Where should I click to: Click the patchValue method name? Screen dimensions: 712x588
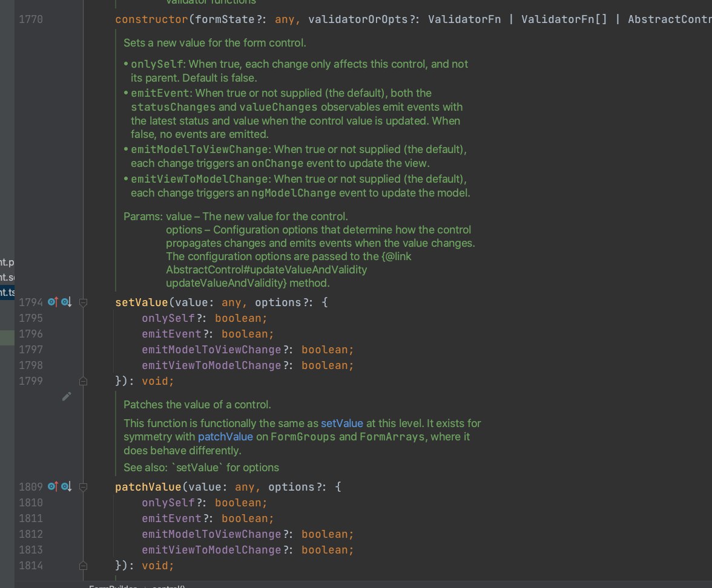(x=148, y=487)
